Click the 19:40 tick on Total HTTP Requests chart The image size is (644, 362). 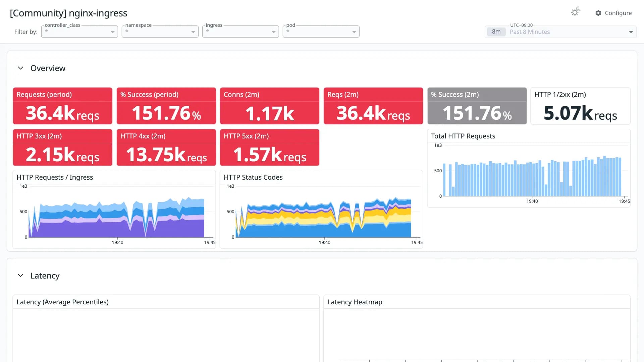coord(532,201)
